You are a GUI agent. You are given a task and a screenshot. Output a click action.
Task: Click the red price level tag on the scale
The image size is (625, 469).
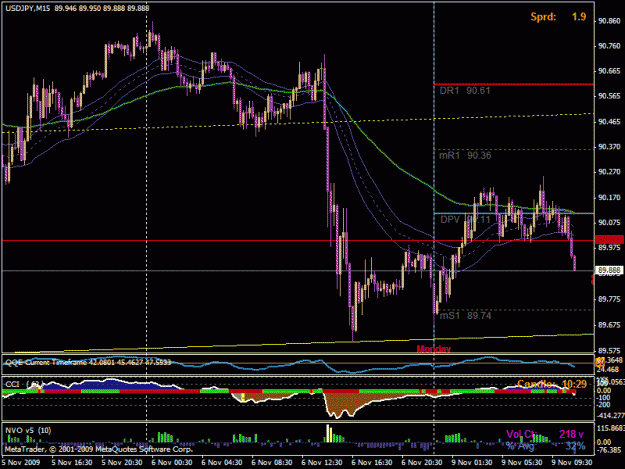click(x=609, y=239)
